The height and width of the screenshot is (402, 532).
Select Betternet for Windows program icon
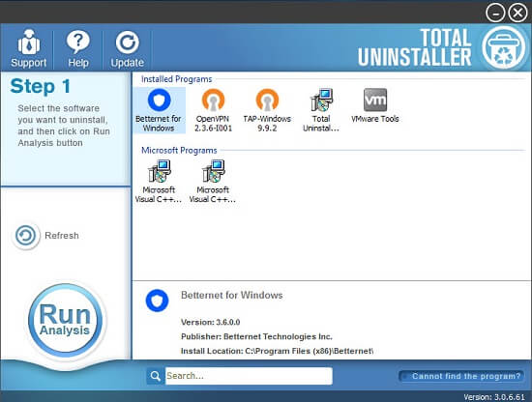click(159, 110)
